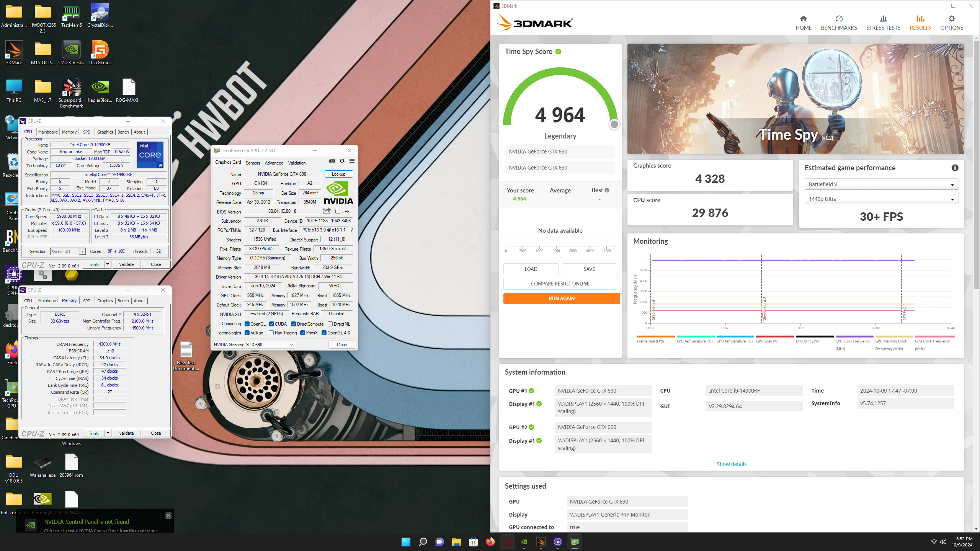Switch to the Bench tab in upper CPU-Z

(123, 132)
